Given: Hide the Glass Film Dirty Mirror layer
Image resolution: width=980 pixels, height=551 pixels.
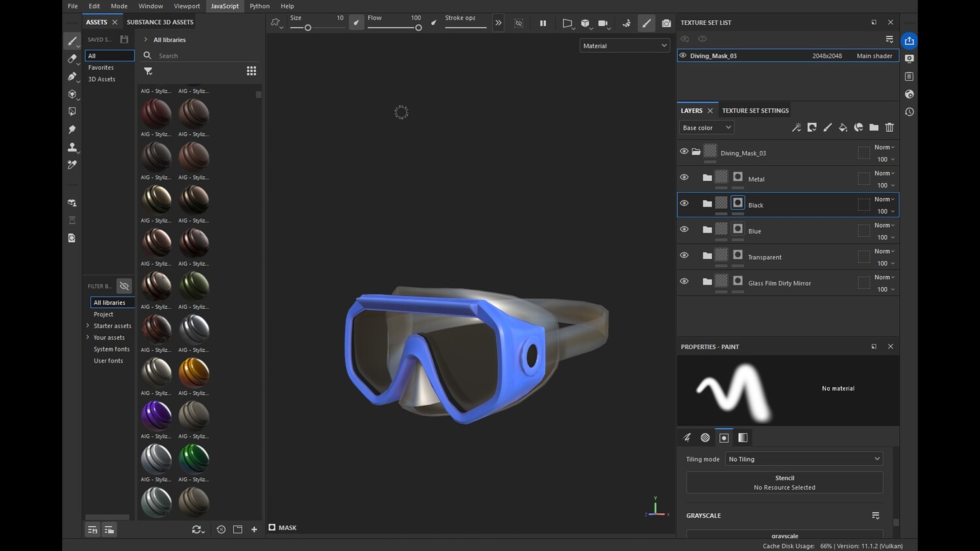Looking at the screenshot, I should [684, 282].
